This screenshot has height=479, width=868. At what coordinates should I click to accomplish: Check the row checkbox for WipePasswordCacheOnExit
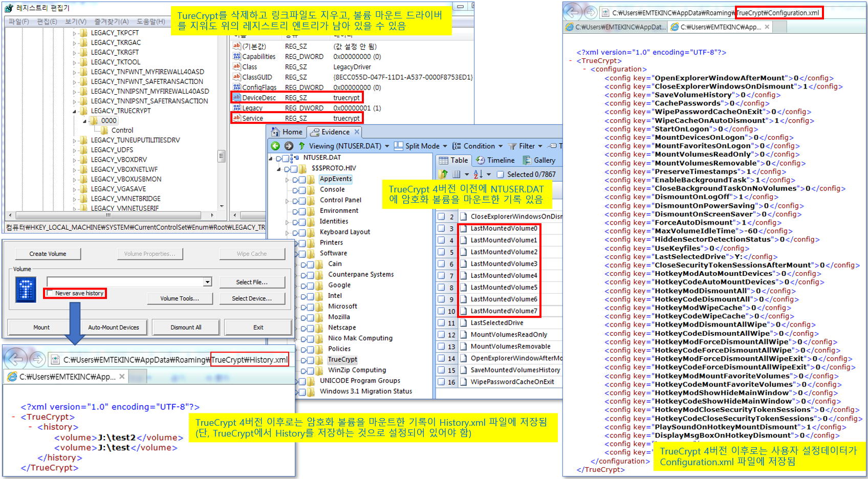[x=441, y=381]
